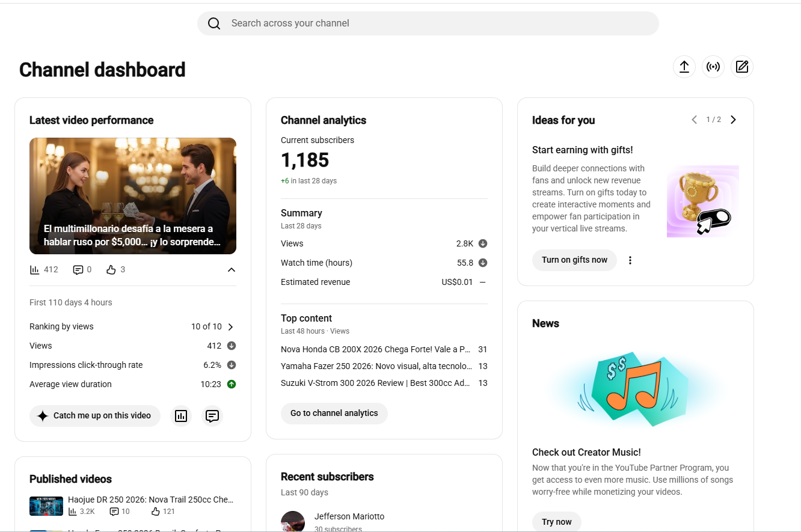Collapse latest video stats with up chevron

(x=232, y=270)
